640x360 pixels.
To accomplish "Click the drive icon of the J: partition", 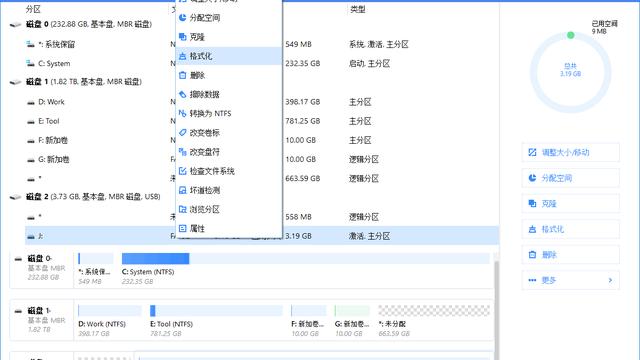I will tap(31, 236).
